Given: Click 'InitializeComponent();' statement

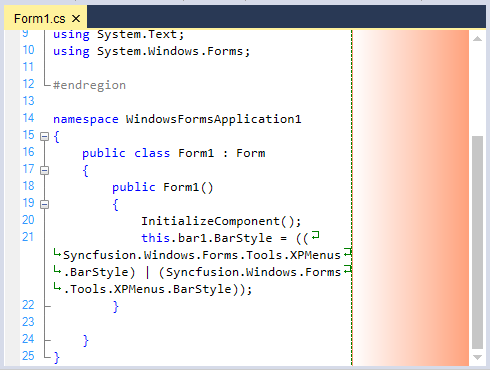Looking at the screenshot, I should click(x=221, y=221).
